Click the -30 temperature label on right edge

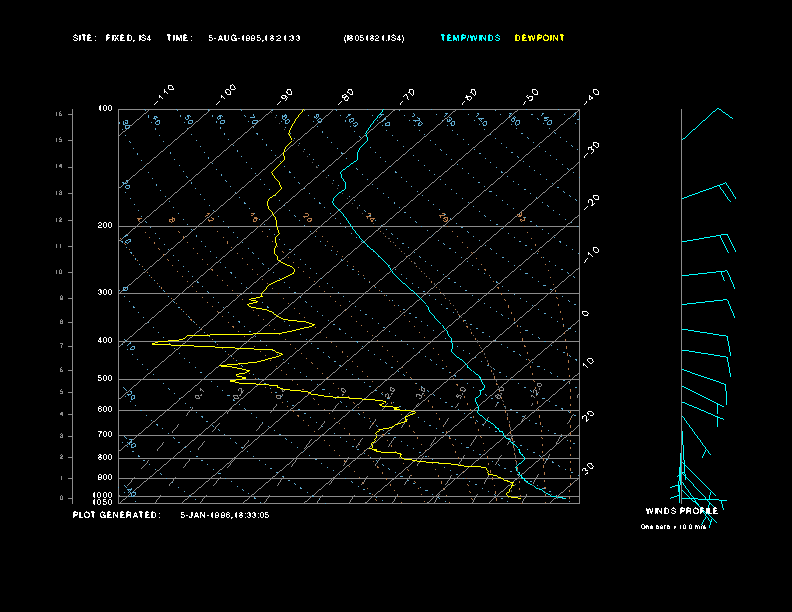[591, 149]
